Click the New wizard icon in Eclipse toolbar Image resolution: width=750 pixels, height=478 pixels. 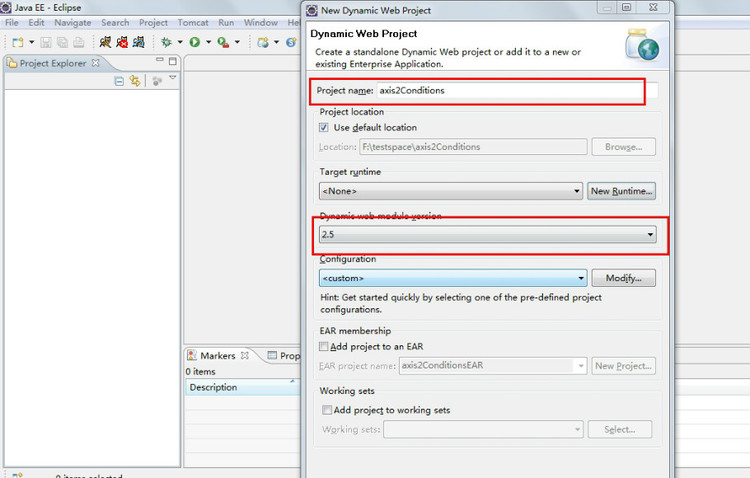tap(18, 43)
